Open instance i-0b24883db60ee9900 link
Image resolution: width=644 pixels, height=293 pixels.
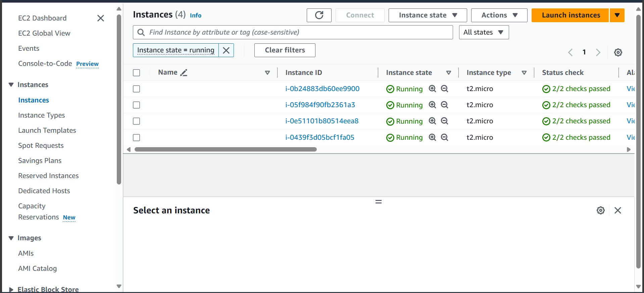tap(322, 89)
